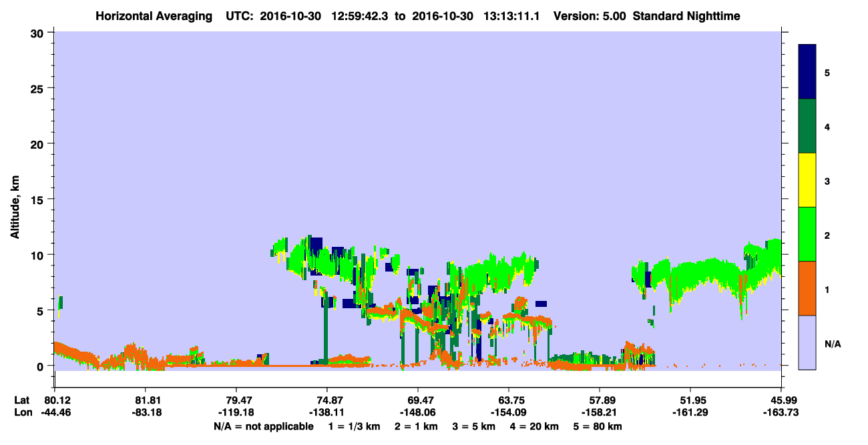
Task: Click the dark blue colorbar segment labeled 5
Action: point(807,72)
